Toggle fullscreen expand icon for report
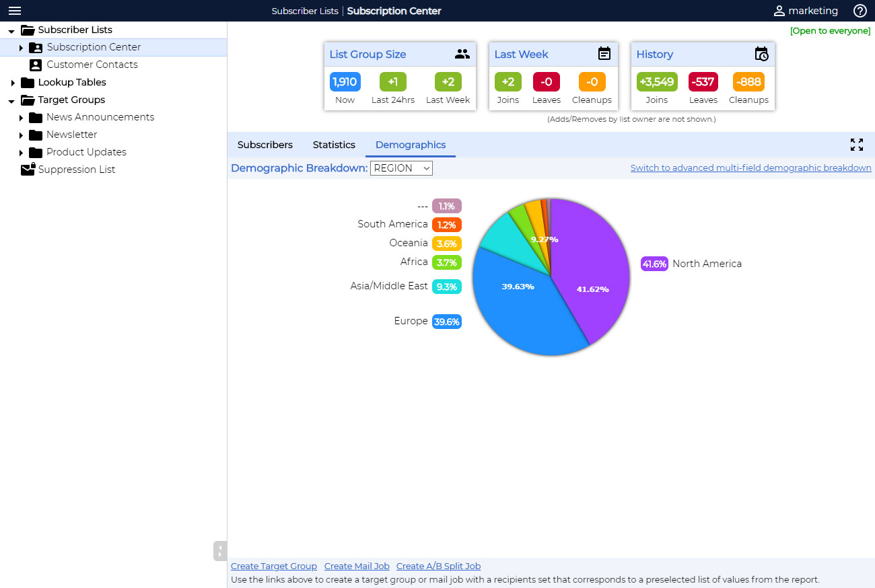This screenshot has height=588, width=875. pyautogui.click(x=857, y=145)
